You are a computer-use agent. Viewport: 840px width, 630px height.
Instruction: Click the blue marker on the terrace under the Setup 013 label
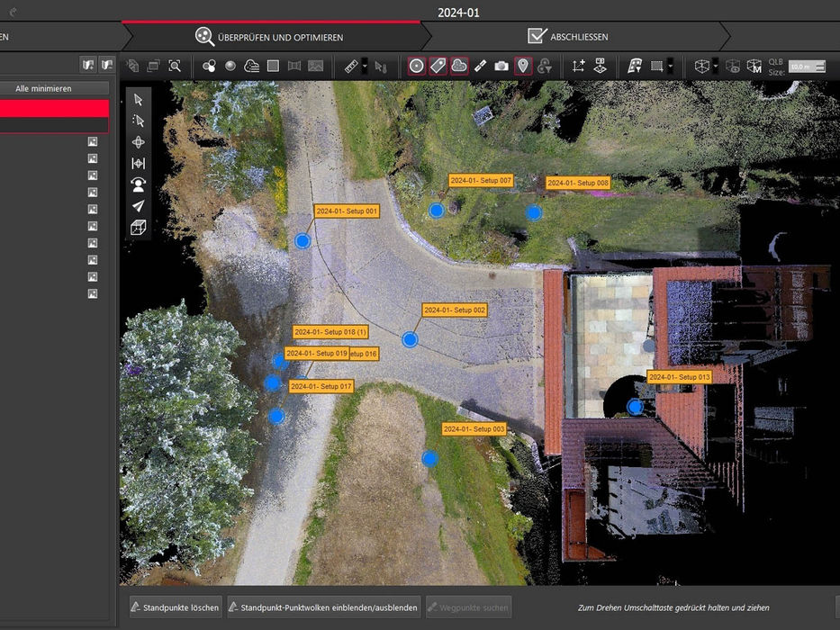coord(636,407)
